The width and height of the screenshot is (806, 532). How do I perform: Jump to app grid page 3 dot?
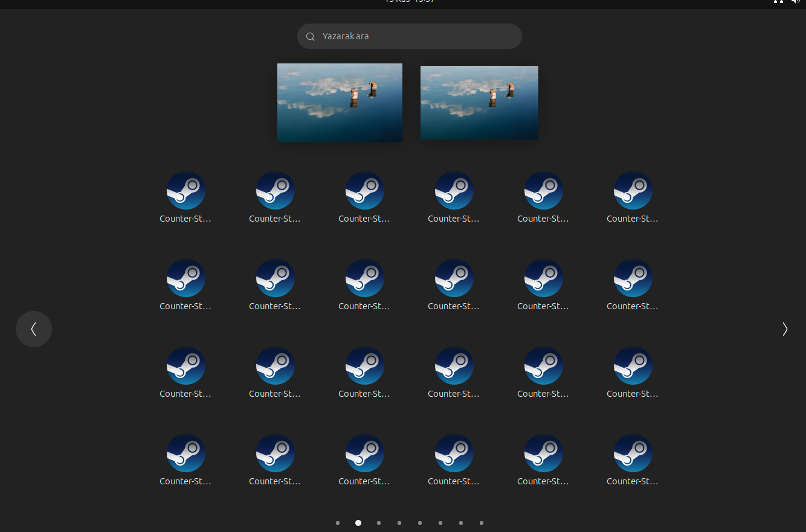tap(379, 523)
